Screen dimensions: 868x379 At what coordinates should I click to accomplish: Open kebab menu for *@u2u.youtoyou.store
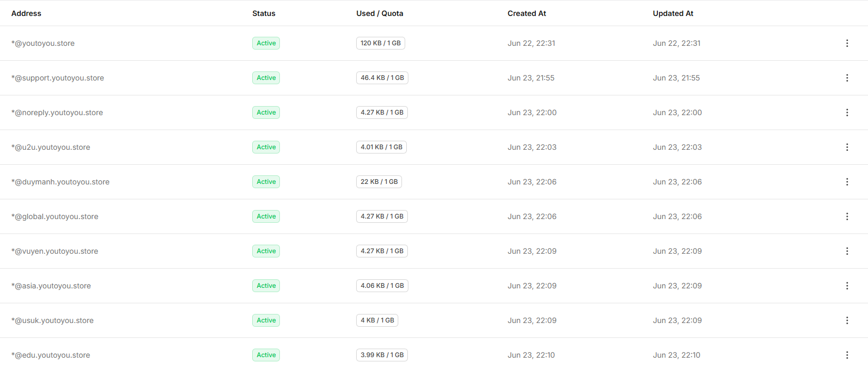pos(847,147)
